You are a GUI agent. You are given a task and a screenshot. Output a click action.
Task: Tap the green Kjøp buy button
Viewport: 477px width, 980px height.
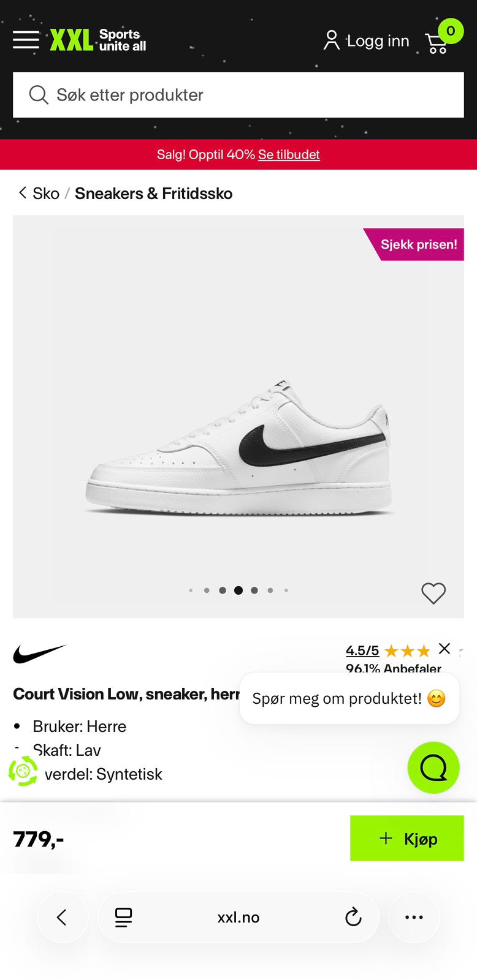(407, 838)
